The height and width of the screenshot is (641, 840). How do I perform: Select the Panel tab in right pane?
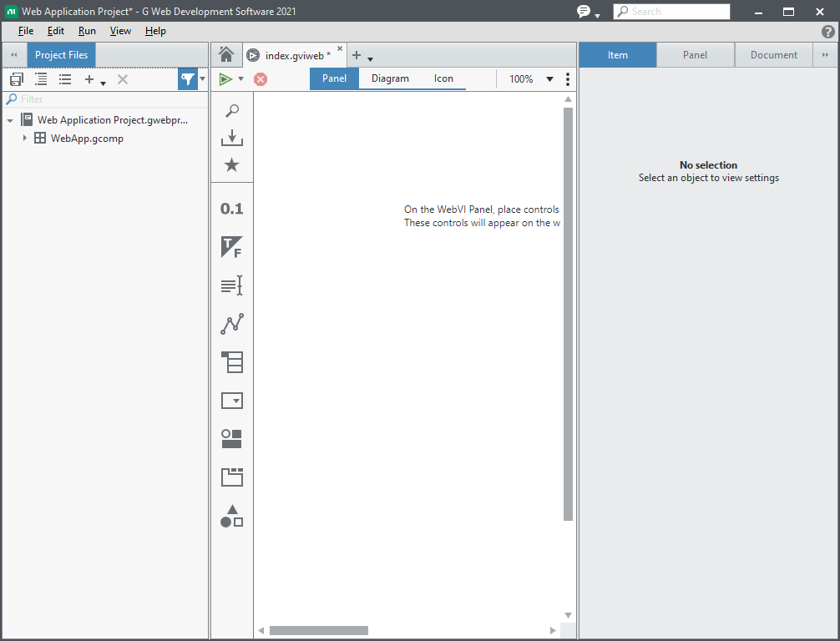(695, 55)
